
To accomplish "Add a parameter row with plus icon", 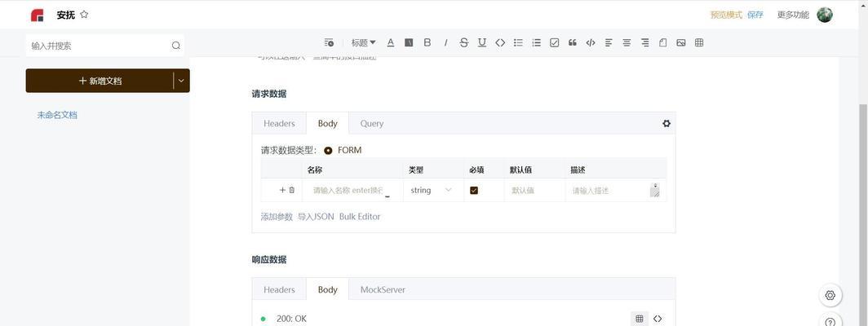I will pos(282,190).
